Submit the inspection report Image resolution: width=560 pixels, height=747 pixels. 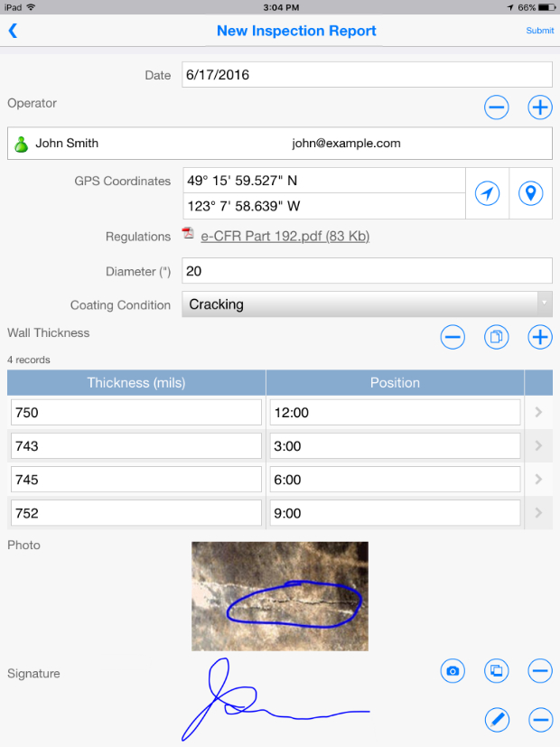click(x=539, y=31)
